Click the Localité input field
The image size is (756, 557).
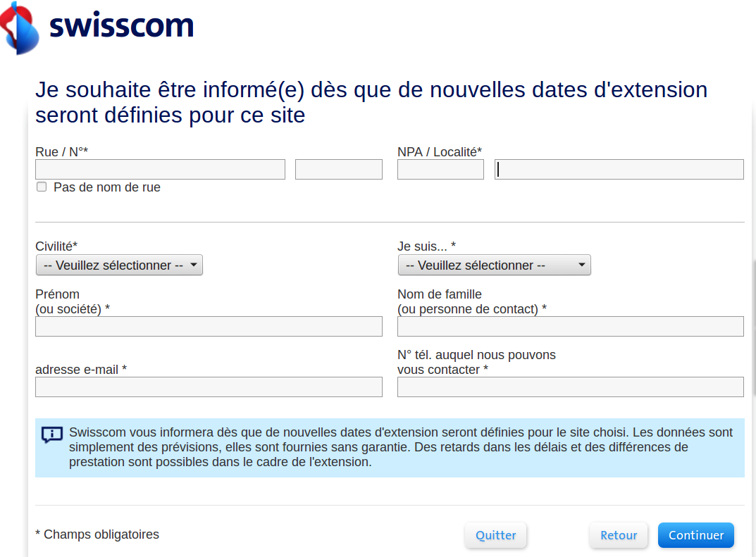(x=619, y=170)
